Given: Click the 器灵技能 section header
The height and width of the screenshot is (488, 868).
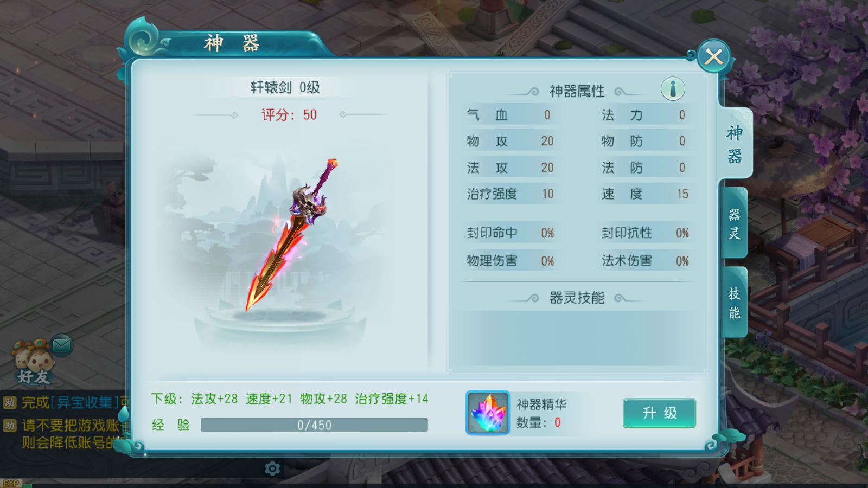Looking at the screenshot, I should pos(577,298).
